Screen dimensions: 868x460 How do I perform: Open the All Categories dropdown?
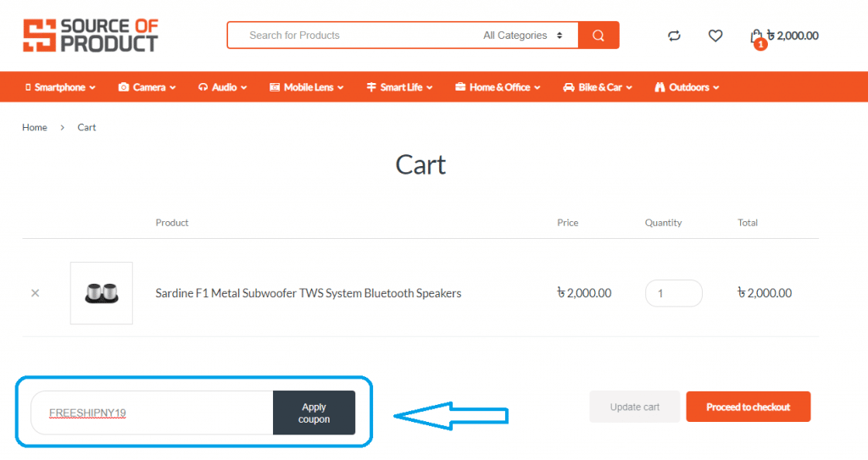[522, 36]
